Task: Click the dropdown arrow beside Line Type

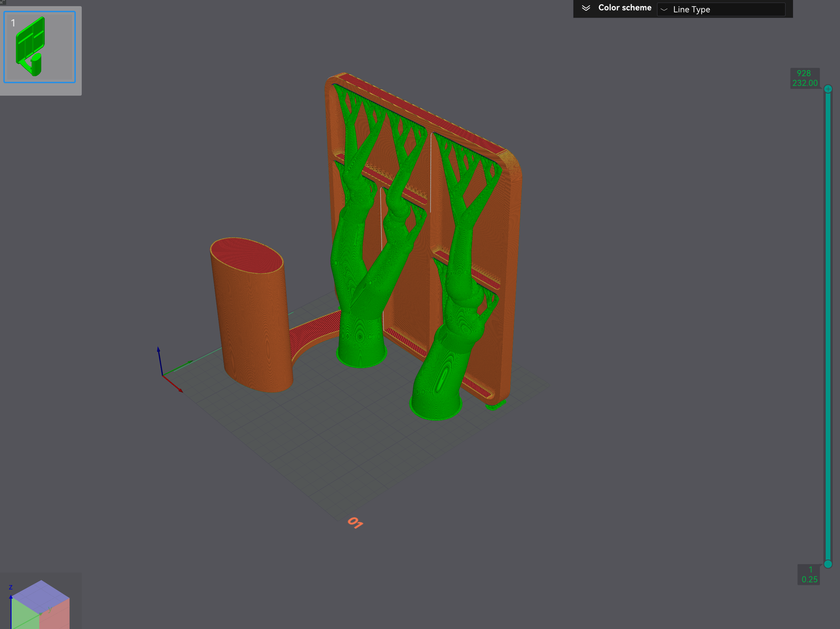Action: [x=664, y=9]
